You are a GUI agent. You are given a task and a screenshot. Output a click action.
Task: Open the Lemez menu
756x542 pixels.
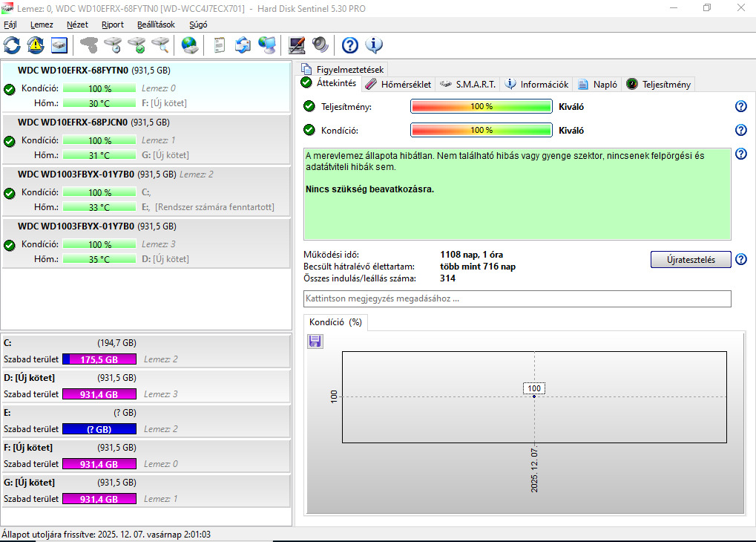point(42,25)
